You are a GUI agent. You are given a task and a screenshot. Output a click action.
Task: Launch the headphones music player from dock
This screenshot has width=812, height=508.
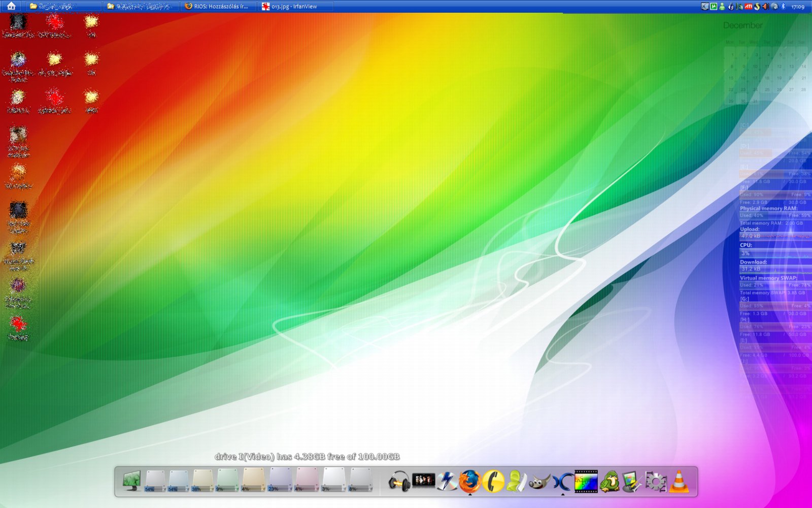(x=399, y=481)
